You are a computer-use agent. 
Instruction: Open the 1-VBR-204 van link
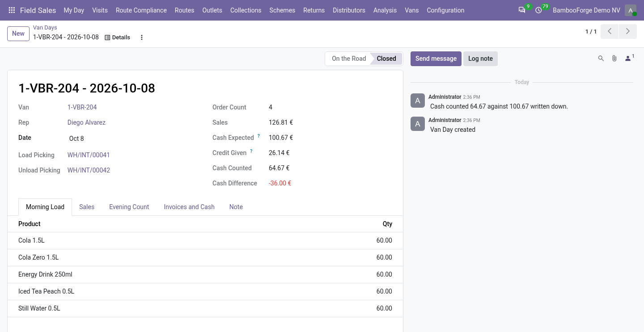(x=82, y=107)
